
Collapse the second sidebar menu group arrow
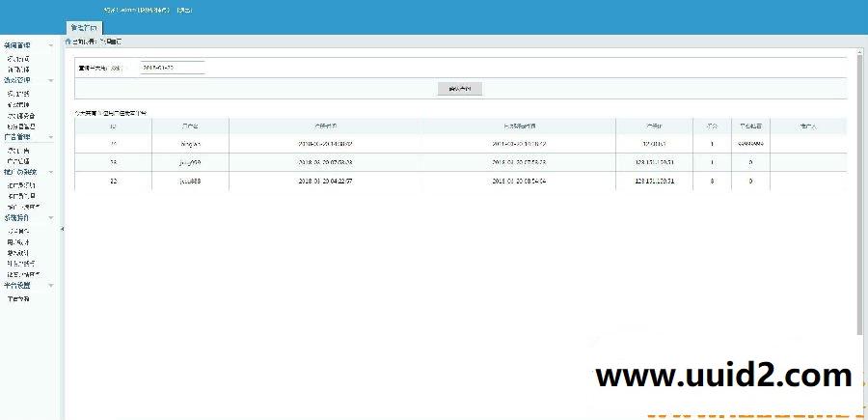click(52, 81)
